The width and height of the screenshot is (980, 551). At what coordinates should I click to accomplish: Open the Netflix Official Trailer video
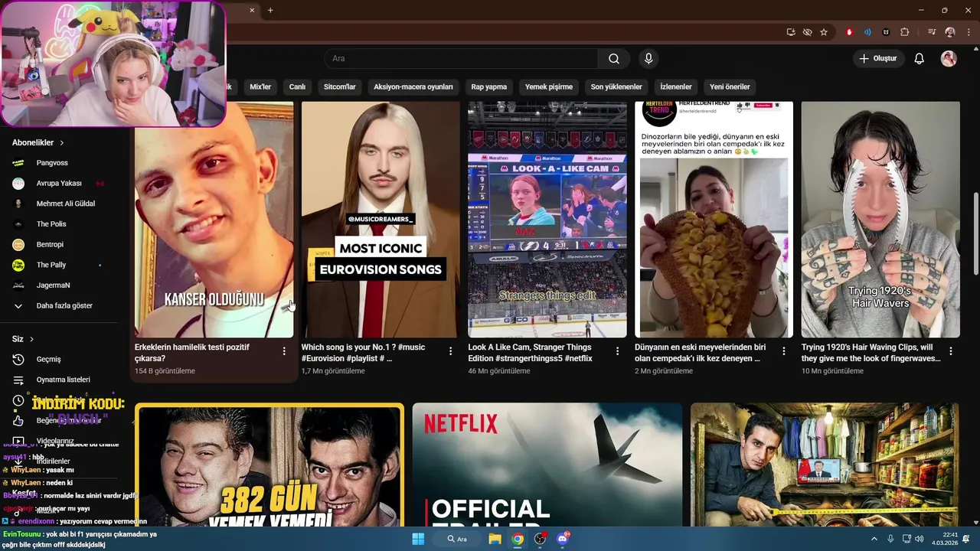[547, 465]
